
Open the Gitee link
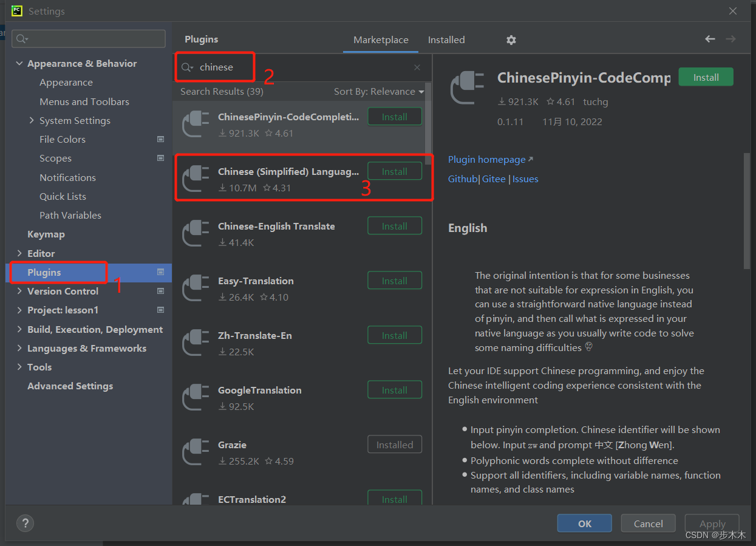(494, 179)
